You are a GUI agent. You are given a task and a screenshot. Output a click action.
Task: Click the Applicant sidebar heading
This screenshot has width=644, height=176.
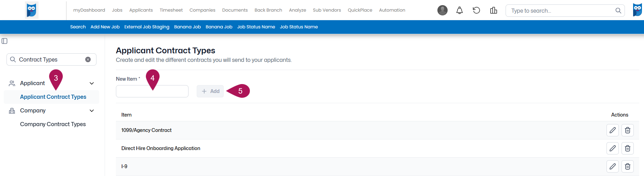click(x=32, y=83)
